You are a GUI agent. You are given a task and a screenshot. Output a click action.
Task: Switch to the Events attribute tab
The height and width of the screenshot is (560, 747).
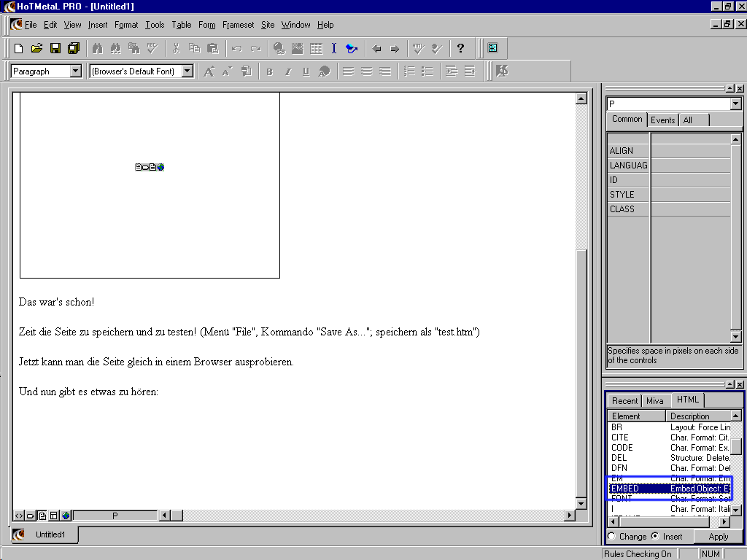click(662, 120)
